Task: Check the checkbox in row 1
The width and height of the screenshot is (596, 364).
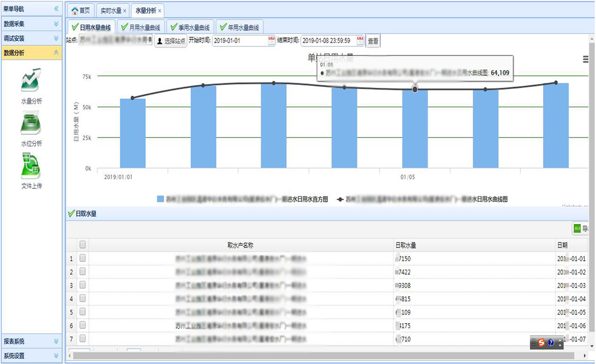Action: tap(82, 258)
